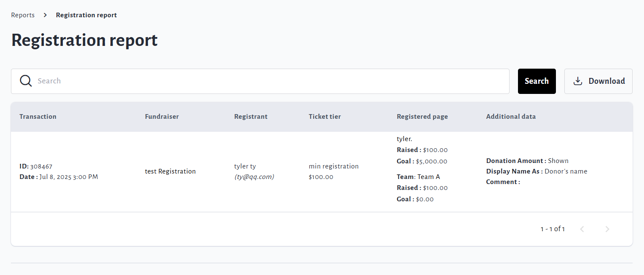Image resolution: width=644 pixels, height=275 pixels.
Task: Click the Transaction column header
Action: (38, 117)
